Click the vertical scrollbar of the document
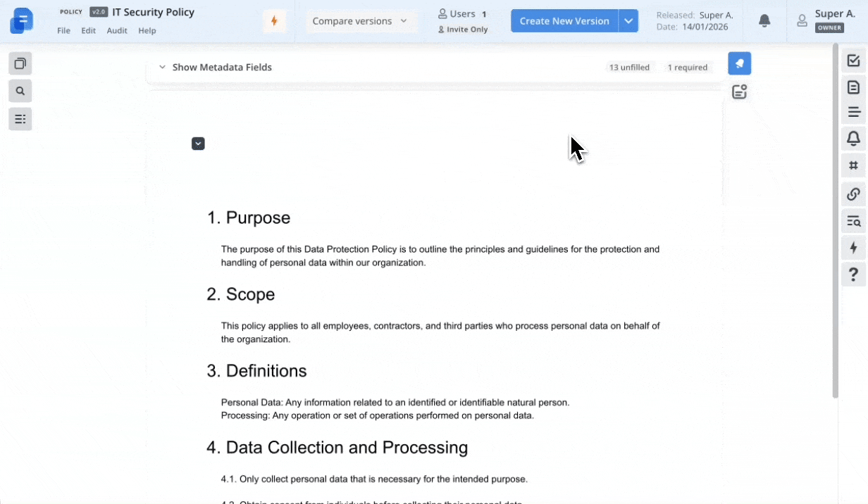Image resolution: width=868 pixels, height=504 pixels. click(x=836, y=218)
